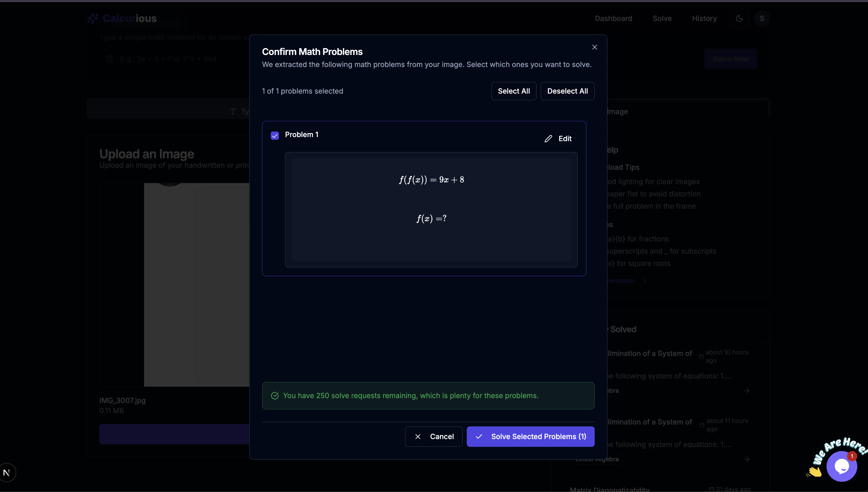This screenshot has height=492, width=868.
Task: Open the chat support bubble
Action: [x=841, y=466]
